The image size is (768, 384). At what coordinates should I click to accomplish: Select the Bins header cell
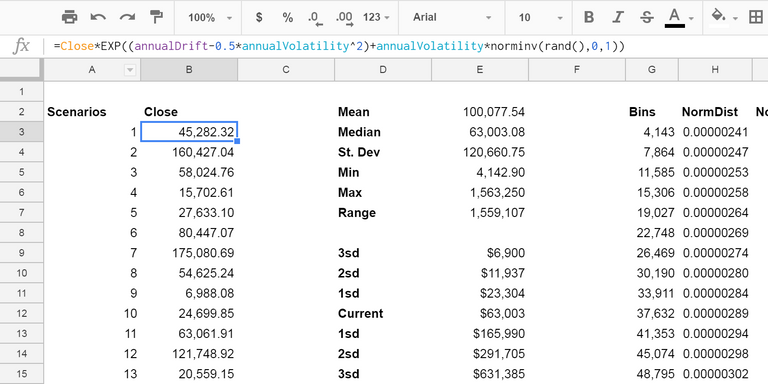coord(652,112)
